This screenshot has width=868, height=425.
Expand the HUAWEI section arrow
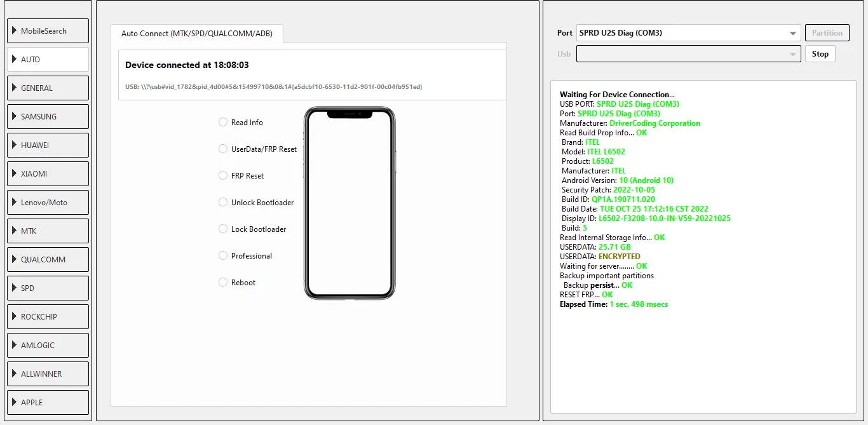15,145
